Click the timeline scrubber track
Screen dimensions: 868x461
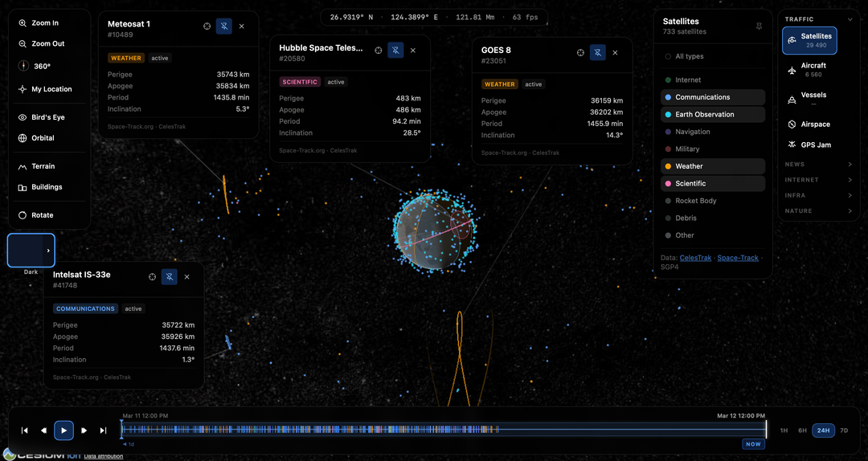tap(442, 430)
